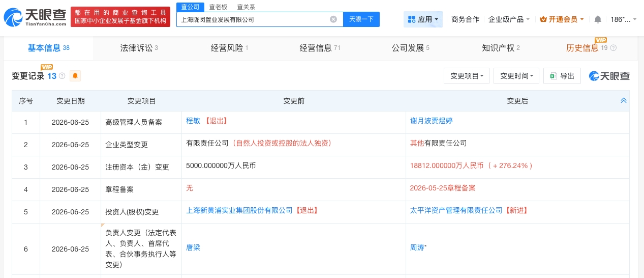Click the 变更日期 column header
This screenshot has height=278, width=644.
[70, 101]
